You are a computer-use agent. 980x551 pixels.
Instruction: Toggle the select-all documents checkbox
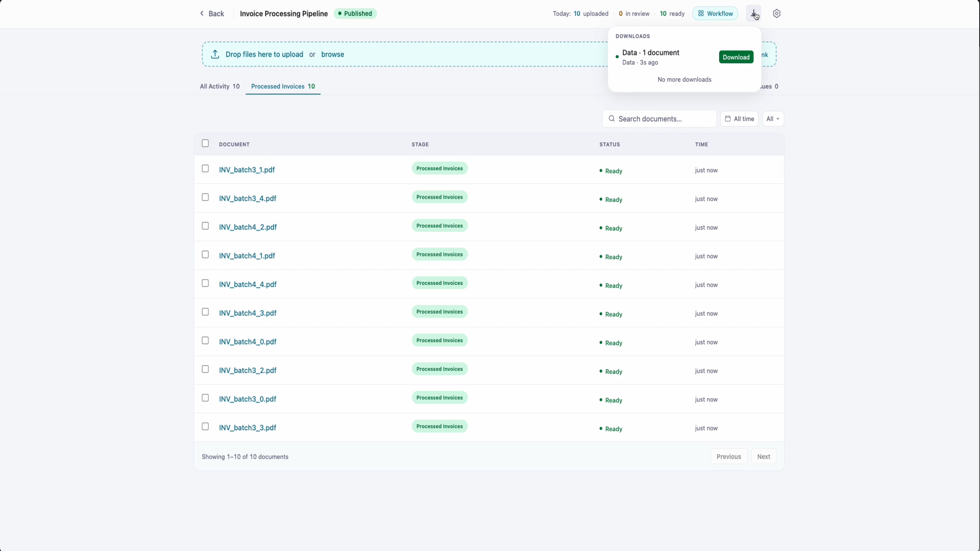[x=205, y=143]
